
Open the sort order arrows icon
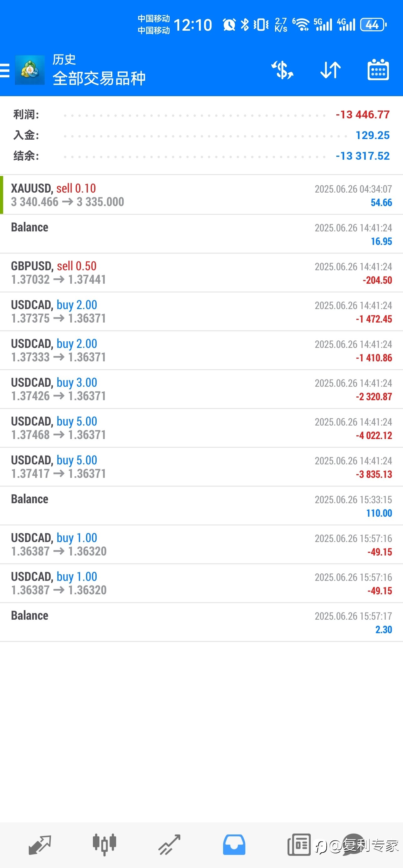[x=330, y=70]
